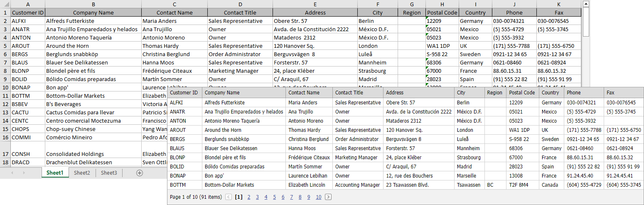Click grid cell '12, rue des Bouchers'
The height and width of the screenshot is (205, 644).
(x=418, y=176)
